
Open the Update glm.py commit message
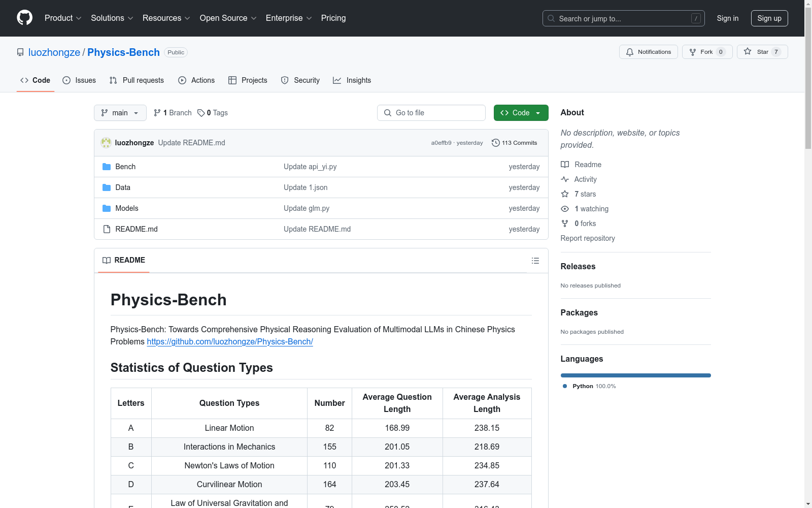click(x=307, y=208)
